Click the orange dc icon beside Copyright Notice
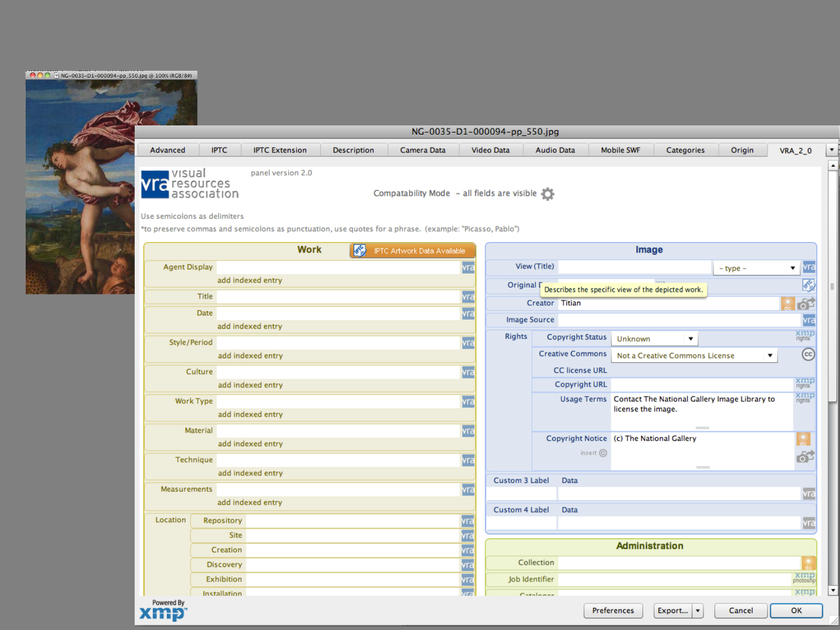This screenshot has height=630, width=840. point(803,439)
